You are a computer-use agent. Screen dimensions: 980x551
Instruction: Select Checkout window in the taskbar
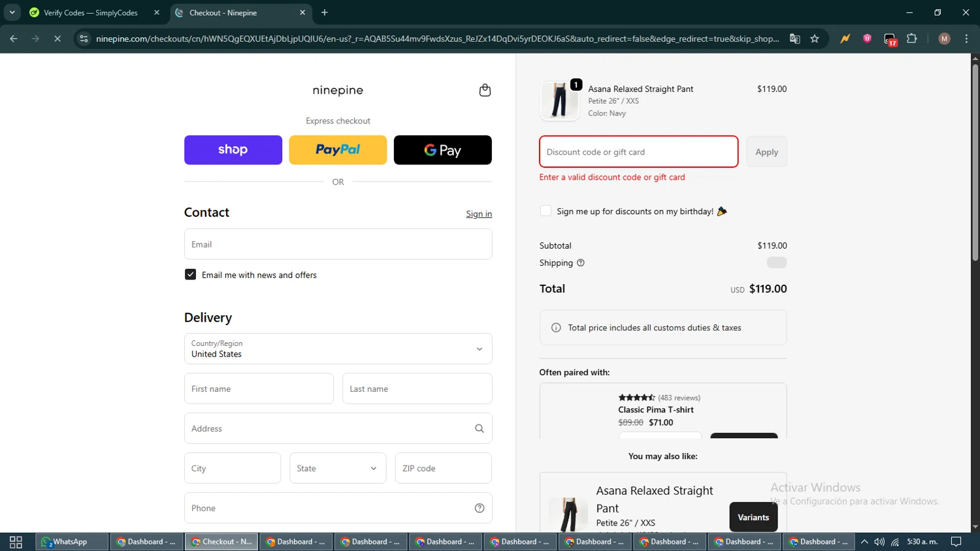tap(221, 542)
